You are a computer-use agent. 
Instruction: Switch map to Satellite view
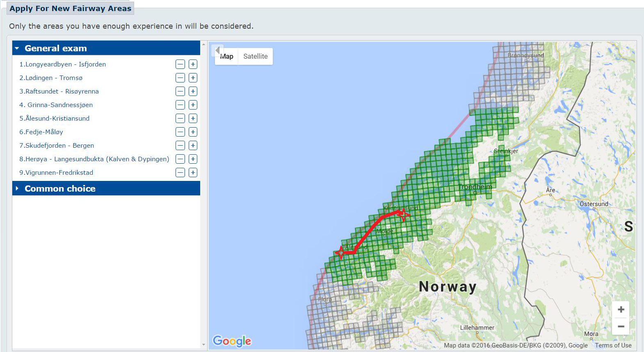pos(255,57)
